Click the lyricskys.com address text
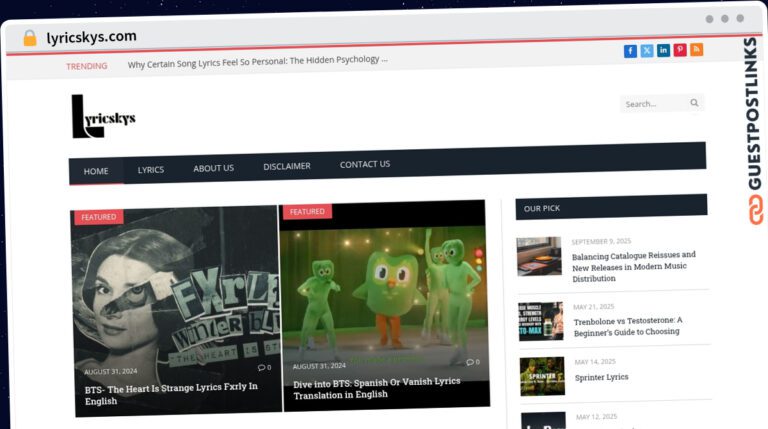This screenshot has height=429, width=768. 92,37
